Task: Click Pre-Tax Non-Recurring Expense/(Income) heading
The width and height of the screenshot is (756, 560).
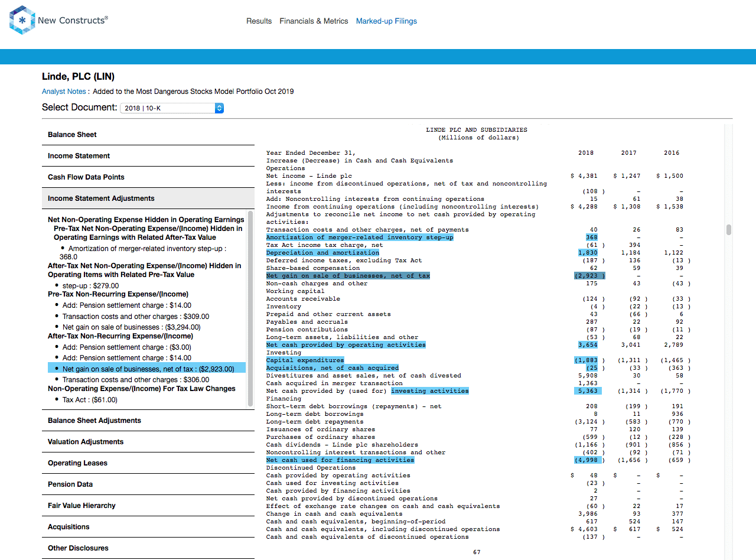Action: (118, 294)
